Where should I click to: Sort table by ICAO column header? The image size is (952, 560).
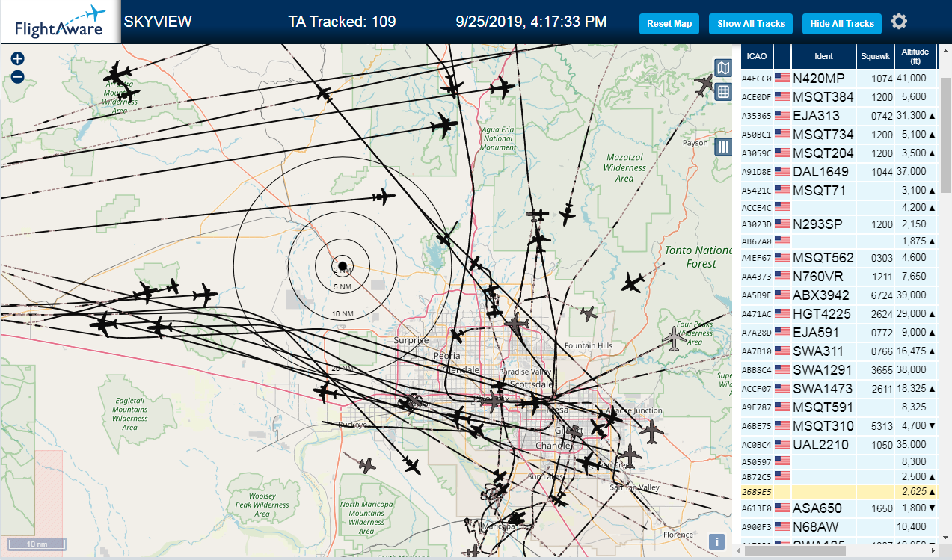(x=757, y=56)
